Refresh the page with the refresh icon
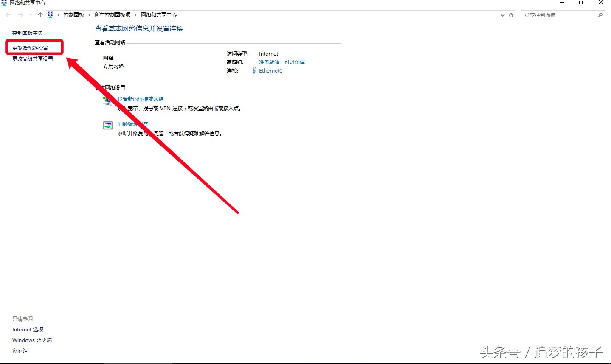This screenshot has height=364, width=611. [x=511, y=15]
